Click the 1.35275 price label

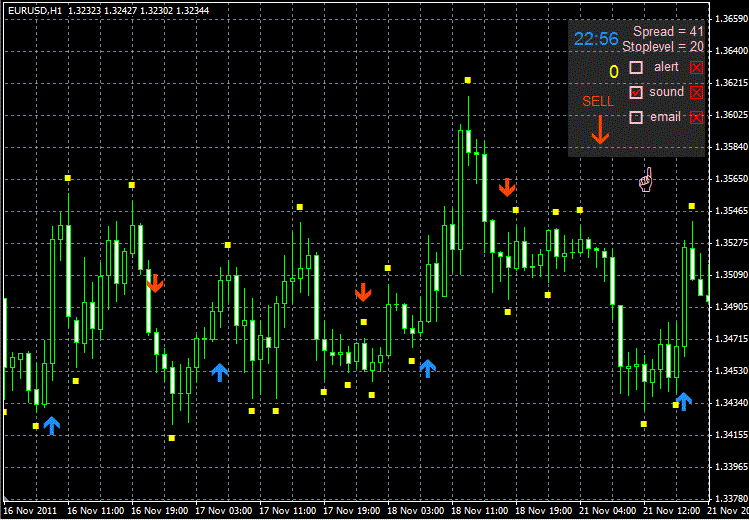tap(730, 243)
